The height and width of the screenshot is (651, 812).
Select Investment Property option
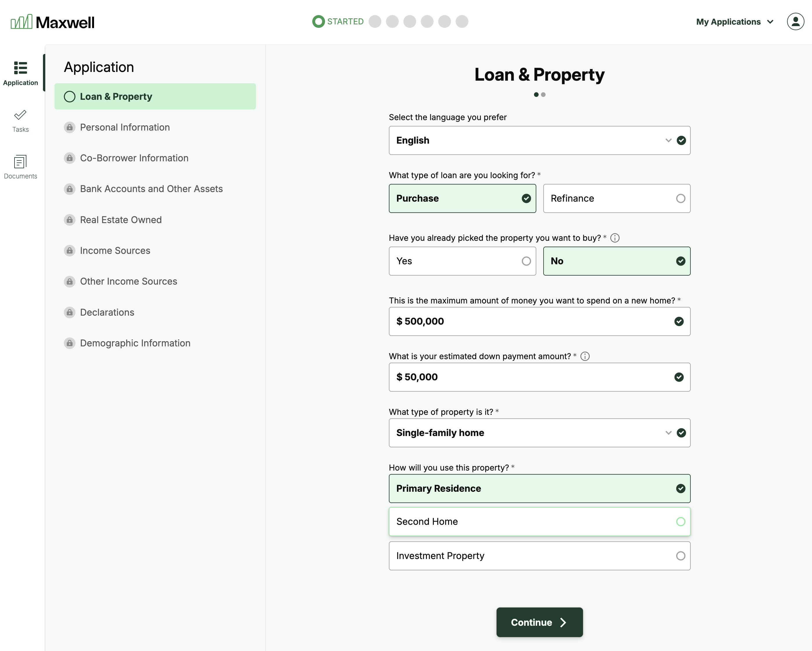(539, 556)
